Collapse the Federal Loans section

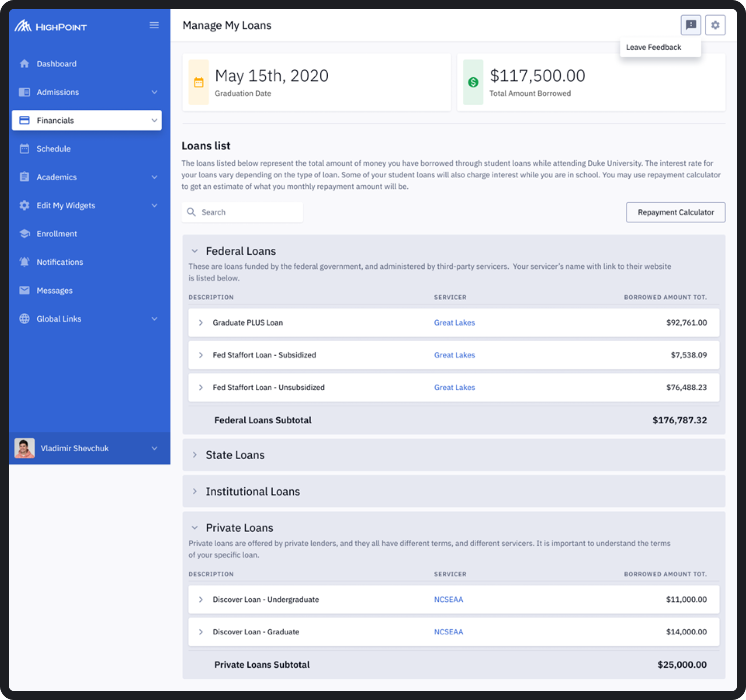click(x=194, y=251)
